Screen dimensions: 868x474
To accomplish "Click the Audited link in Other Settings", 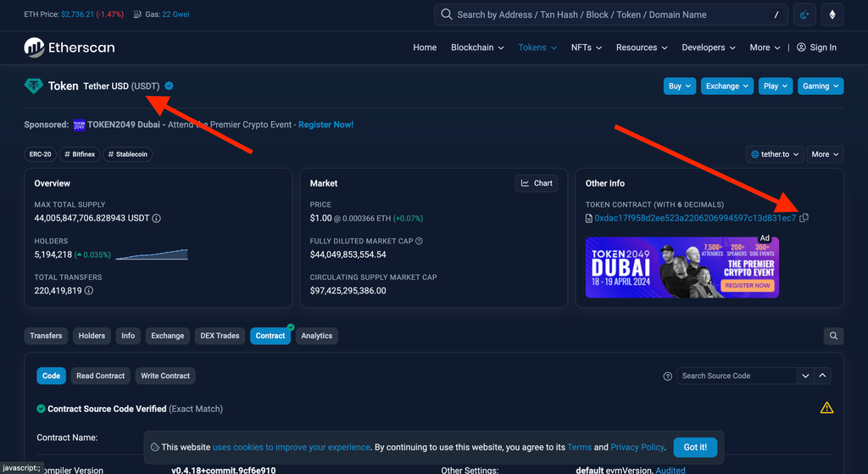I will tap(670, 470).
